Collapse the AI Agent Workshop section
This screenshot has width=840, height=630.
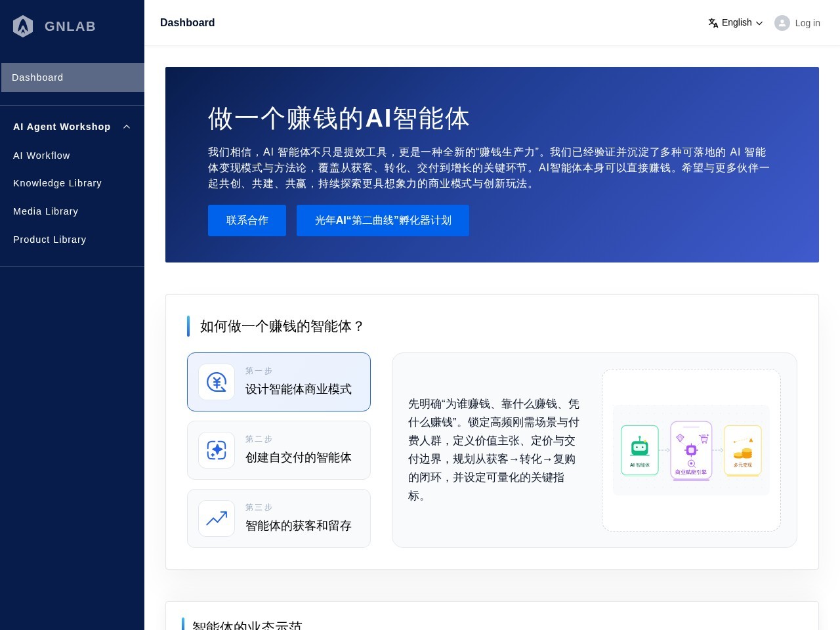(72, 127)
